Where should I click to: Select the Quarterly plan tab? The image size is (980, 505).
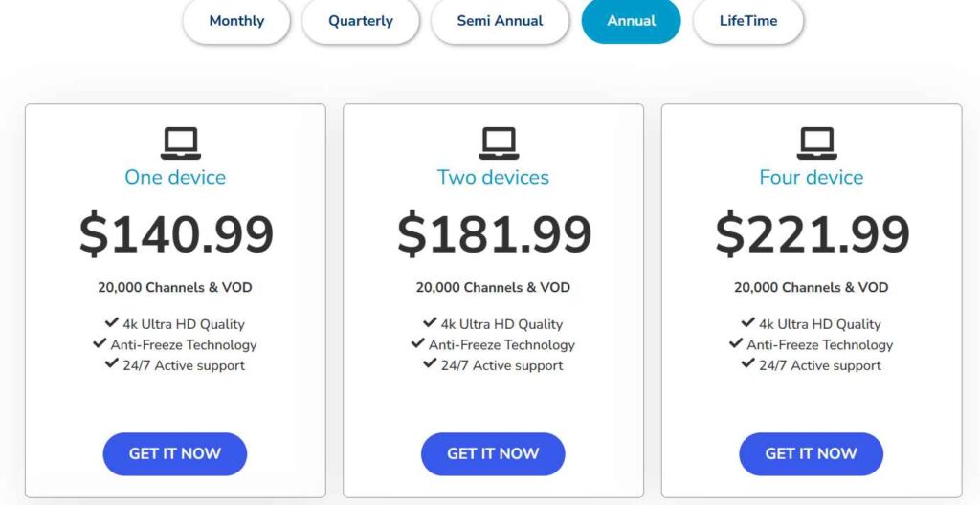pyautogui.click(x=360, y=21)
